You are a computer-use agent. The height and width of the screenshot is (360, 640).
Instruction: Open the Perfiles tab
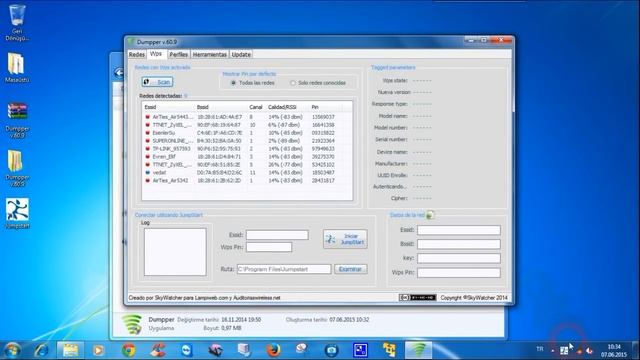pyautogui.click(x=178, y=54)
